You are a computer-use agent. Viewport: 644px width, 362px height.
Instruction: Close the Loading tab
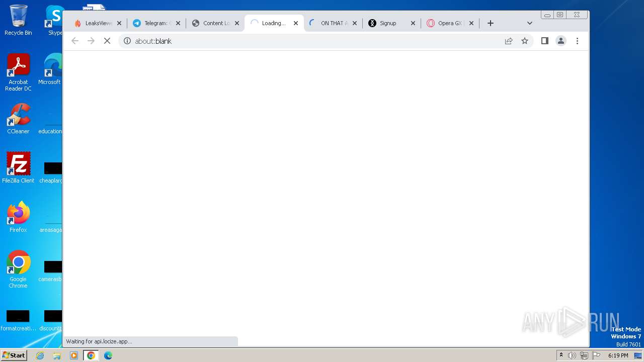[x=296, y=23]
